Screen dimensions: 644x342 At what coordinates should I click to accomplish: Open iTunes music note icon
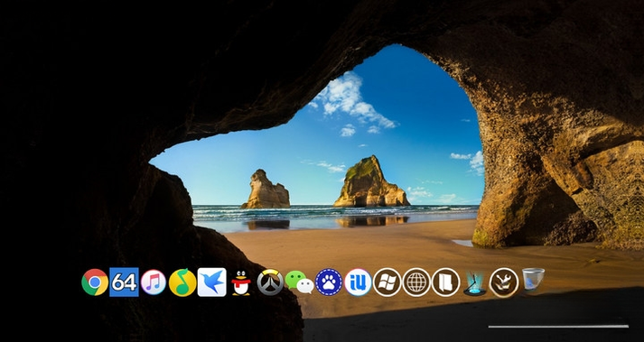(154, 282)
